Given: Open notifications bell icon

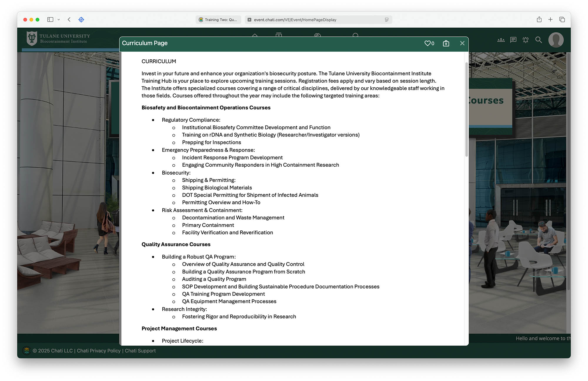Looking at the screenshot, I should click(x=526, y=40).
